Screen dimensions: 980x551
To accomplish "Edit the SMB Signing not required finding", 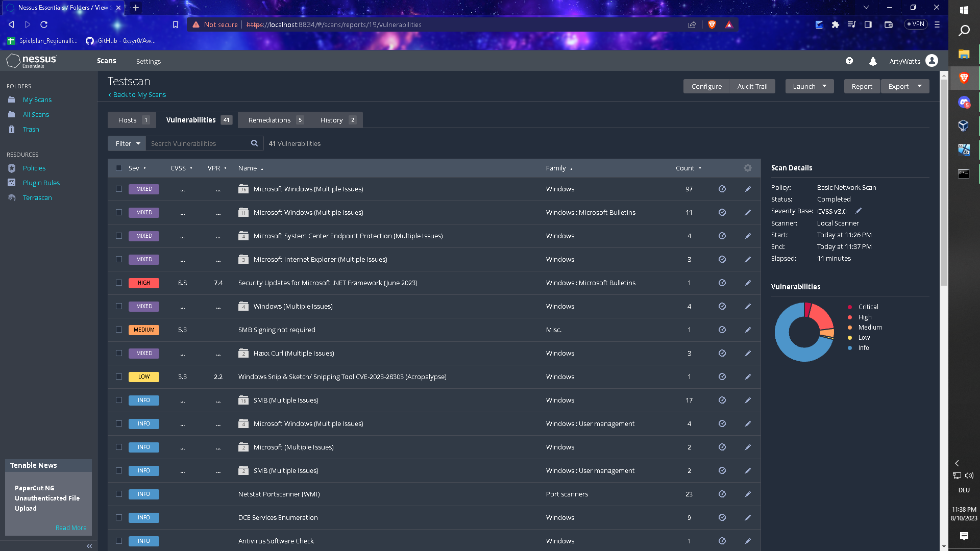I will pyautogui.click(x=748, y=330).
